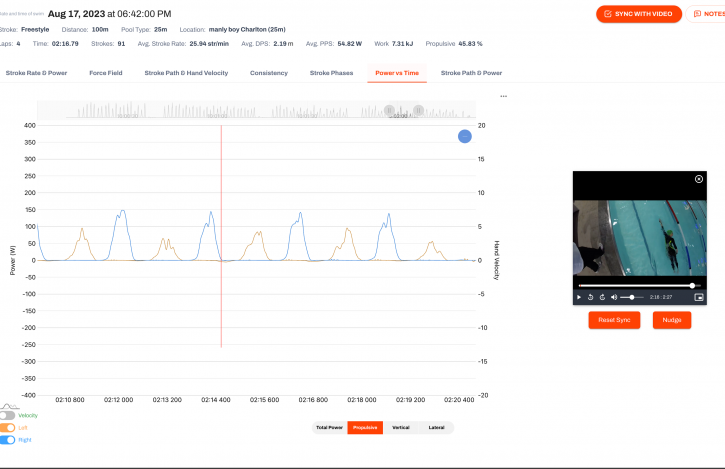Image resolution: width=725 pixels, height=469 pixels.
Task: Open the chart three-dots options menu
Action: [504, 96]
